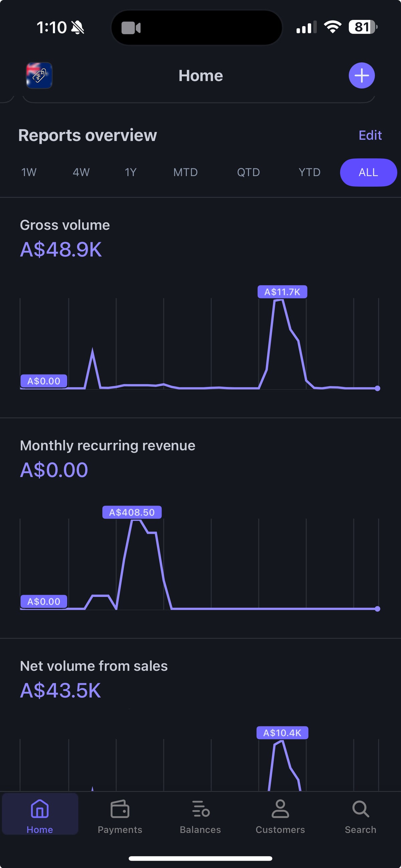The height and width of the screenshot is (868, 401).
Task: Select the 4W time range
Action: coord(81,173)
